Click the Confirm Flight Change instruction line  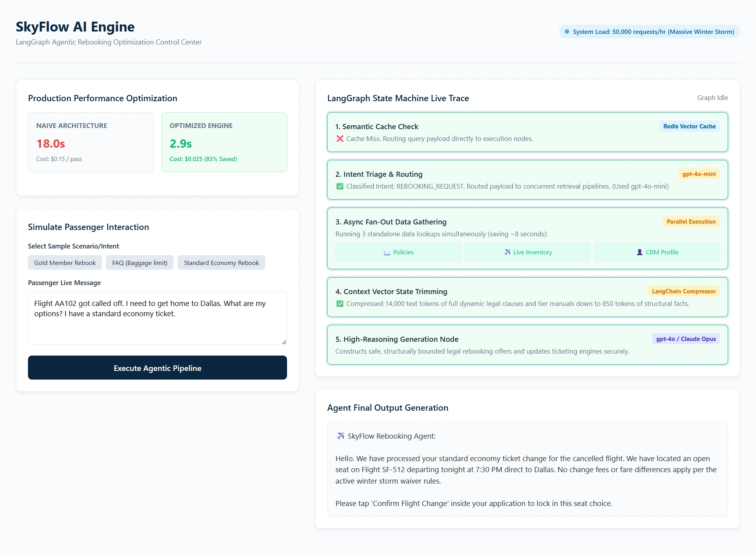click(x=474, y=503)
